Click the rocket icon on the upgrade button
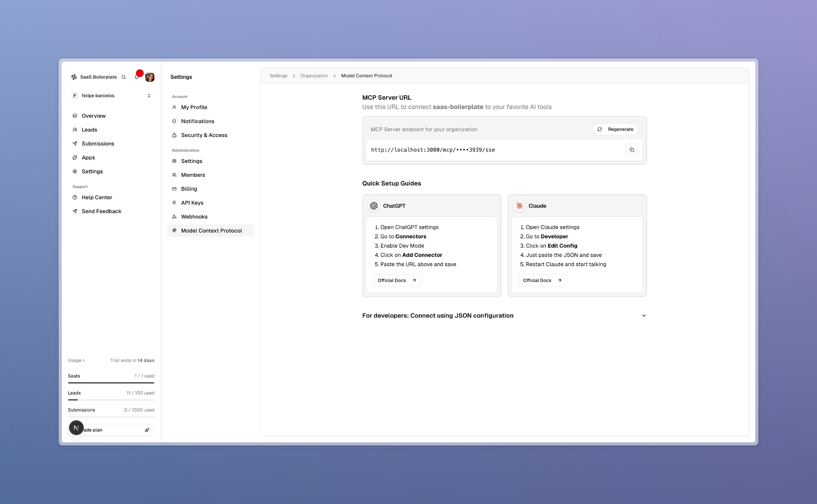Image resolution: width=817 pixels, height=504 pixels. (x=147, y=430)
